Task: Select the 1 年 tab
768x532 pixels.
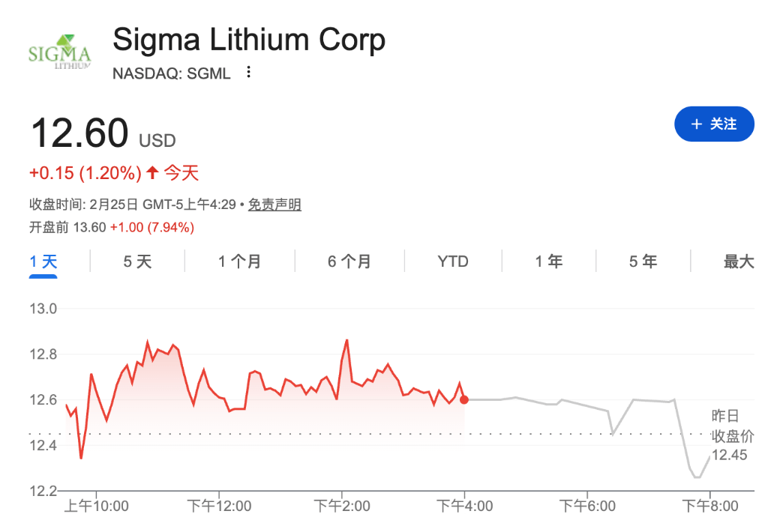Action: point(549,262)
